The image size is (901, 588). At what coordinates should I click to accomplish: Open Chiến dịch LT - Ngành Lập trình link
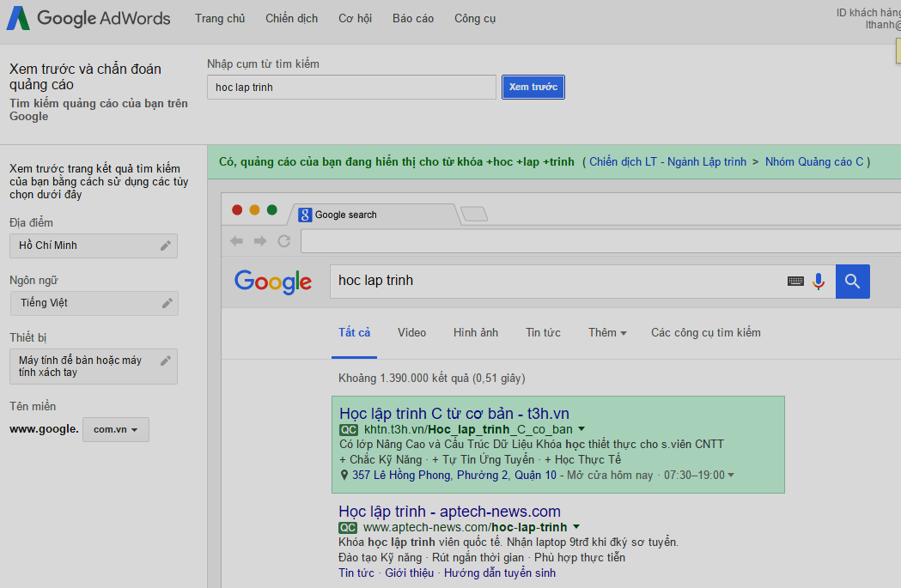pyautogui.click(x=667, y=162)
